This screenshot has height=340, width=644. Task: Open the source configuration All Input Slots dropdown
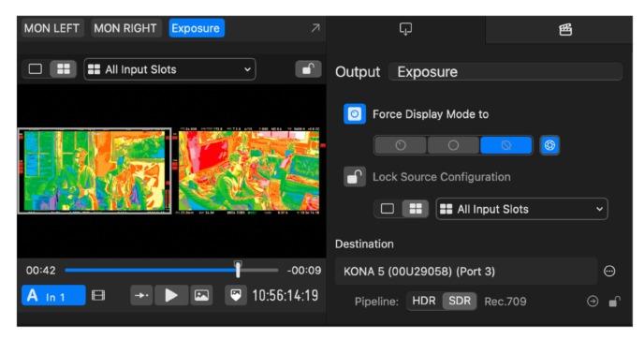point(521,209)
